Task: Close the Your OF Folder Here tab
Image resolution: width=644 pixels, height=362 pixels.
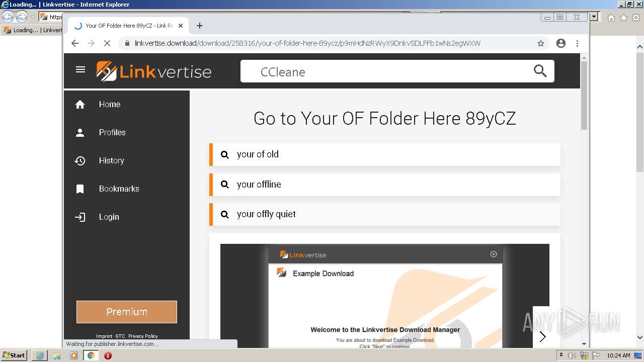Action: click(181, 26)
